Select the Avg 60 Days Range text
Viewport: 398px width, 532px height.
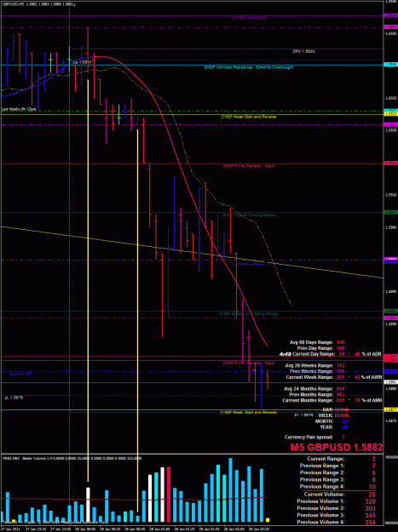(x=311, y=342)
